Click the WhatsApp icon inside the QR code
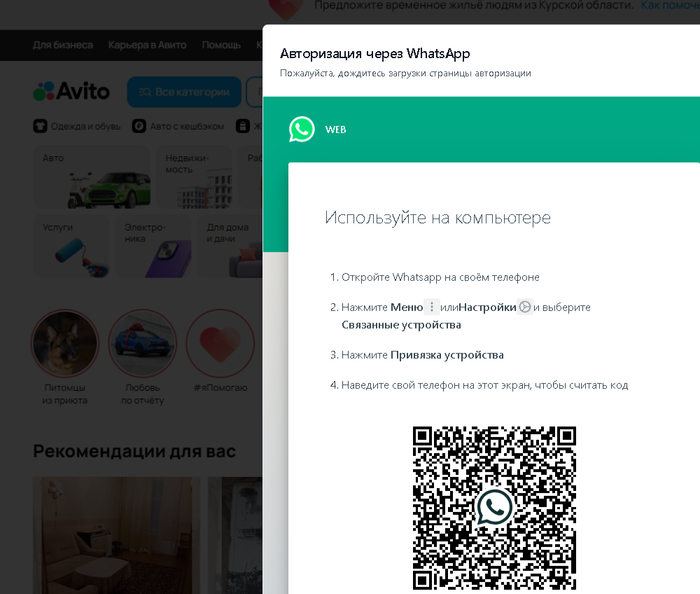Image resolution: width=700 pixels, height=594 pixels. click(494, 507)
